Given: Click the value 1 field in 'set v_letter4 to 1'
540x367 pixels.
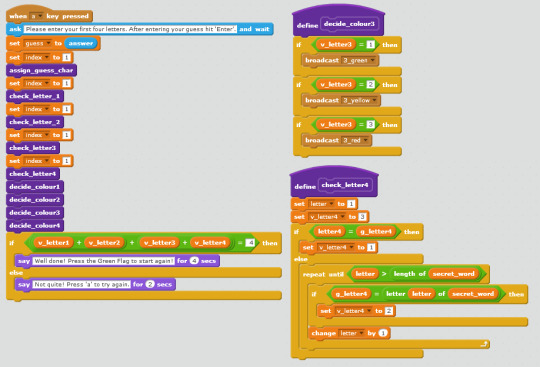Looking at the screenshot, I should [x=371, y=247].
